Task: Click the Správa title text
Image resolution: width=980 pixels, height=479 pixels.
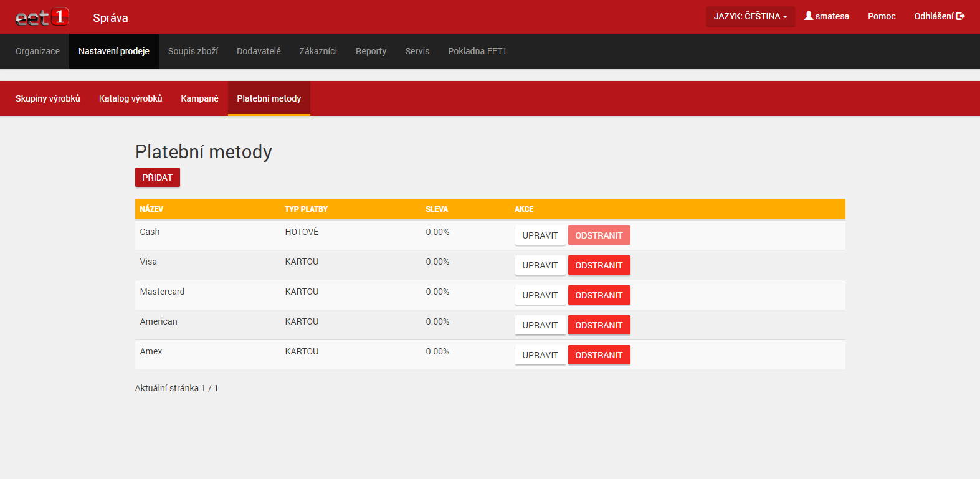Action: pos(110,18)
